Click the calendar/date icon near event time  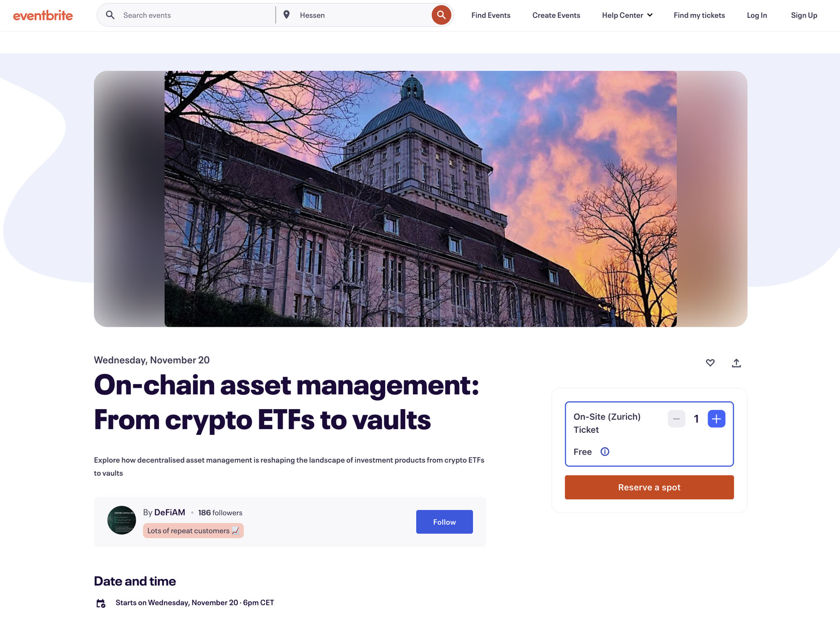coord(101,602)
